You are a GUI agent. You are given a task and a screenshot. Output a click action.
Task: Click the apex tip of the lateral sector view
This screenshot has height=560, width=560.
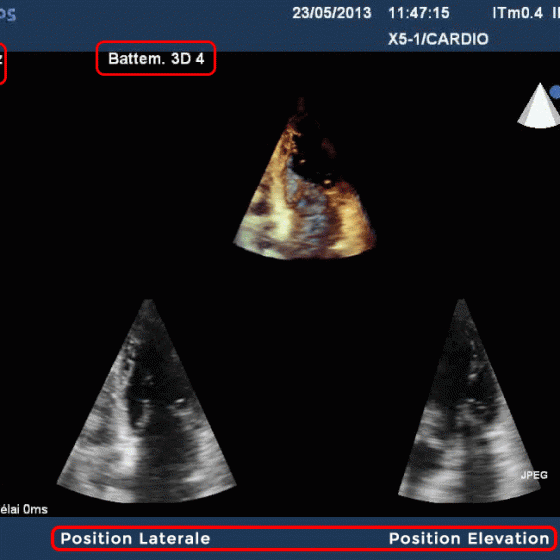point(149,301)
